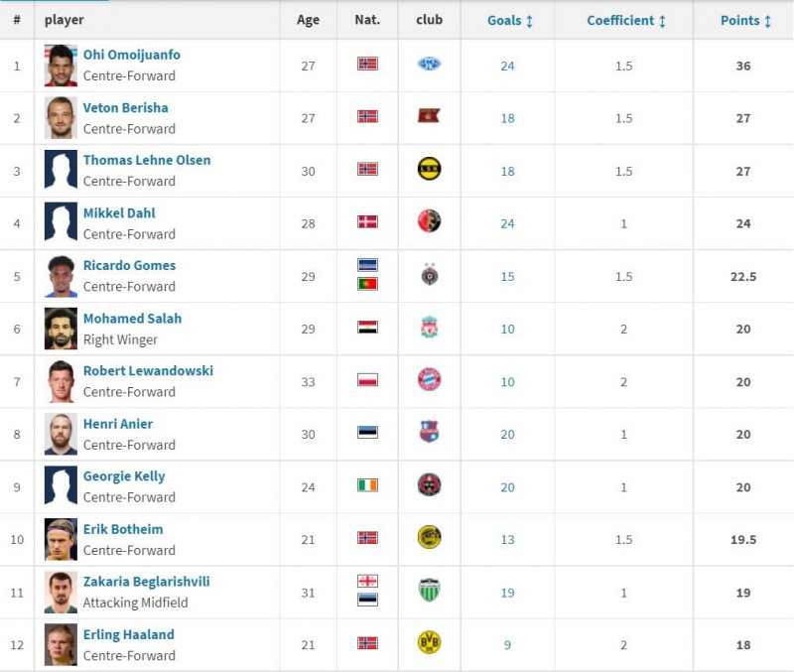Click Danish flag in Mikkel Dahl row
Viewport: 794px width, 672px height.
pos(367,221)
